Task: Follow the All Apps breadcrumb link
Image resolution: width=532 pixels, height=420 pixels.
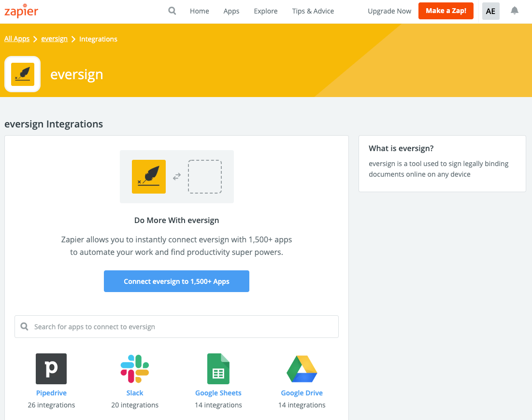Action: point(17,39)
